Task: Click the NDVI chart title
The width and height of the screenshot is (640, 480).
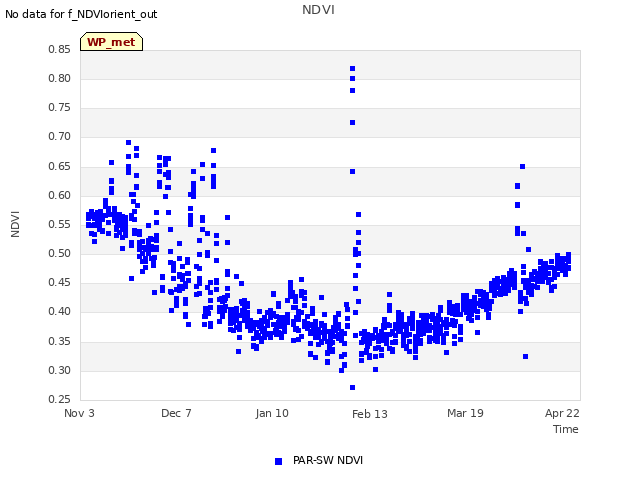Action: point(318,9)
